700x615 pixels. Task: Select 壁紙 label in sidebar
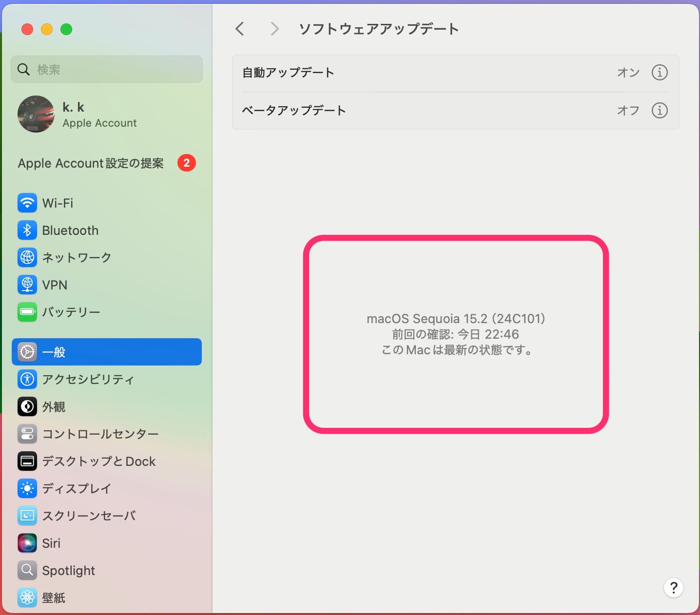coord(54,597)
